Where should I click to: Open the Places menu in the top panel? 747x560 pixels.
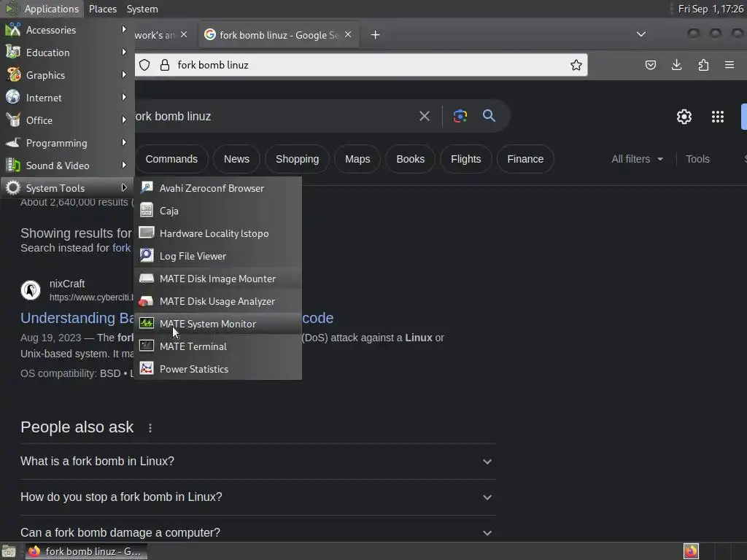[103, 9]
